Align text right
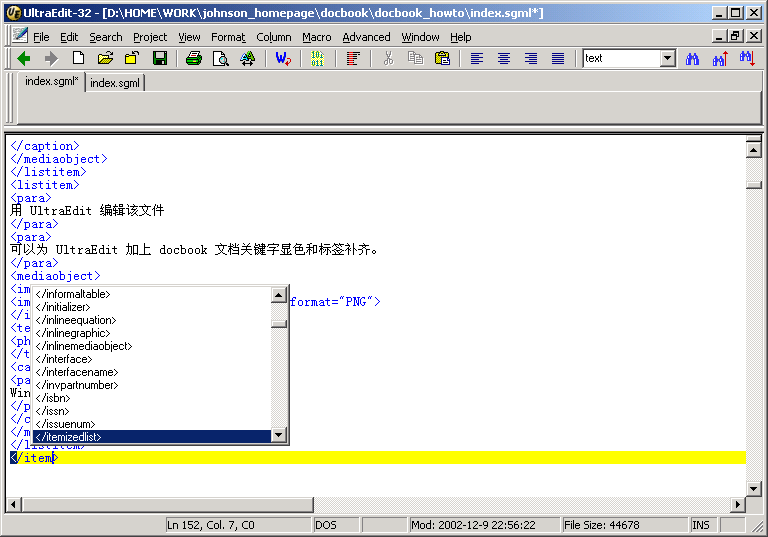768x537 pixels. [531, 59]
